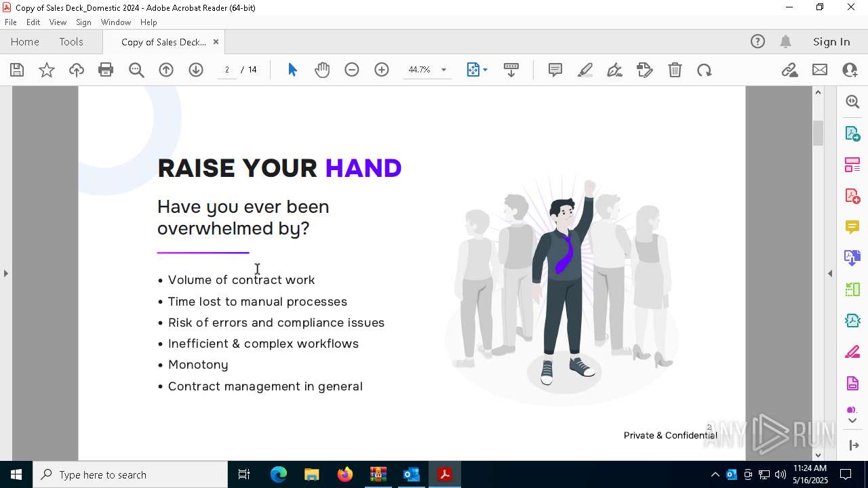The height and width of the screenshot is (488, 868).
Task: Open the File menu
Action: coord(11,22)
